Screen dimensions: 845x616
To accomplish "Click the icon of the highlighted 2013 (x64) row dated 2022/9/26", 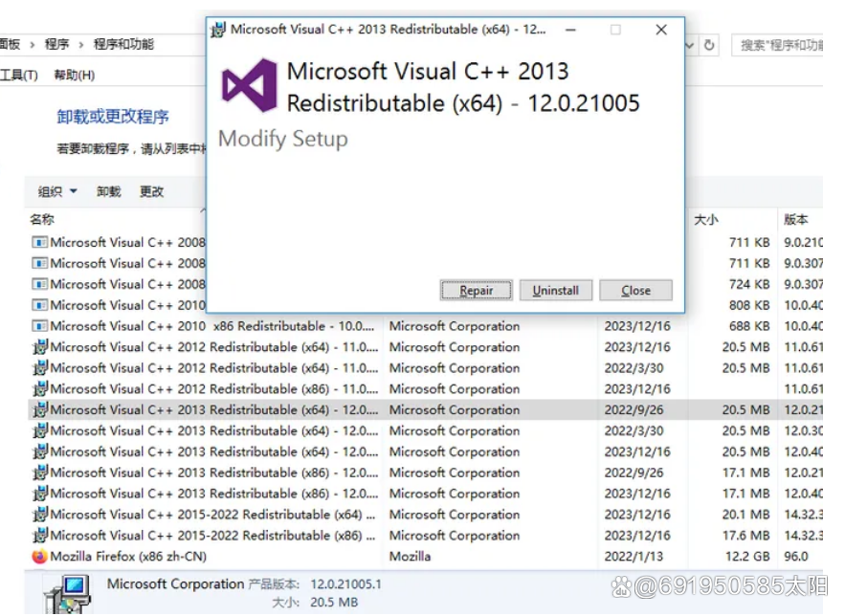I will (40, 409).
